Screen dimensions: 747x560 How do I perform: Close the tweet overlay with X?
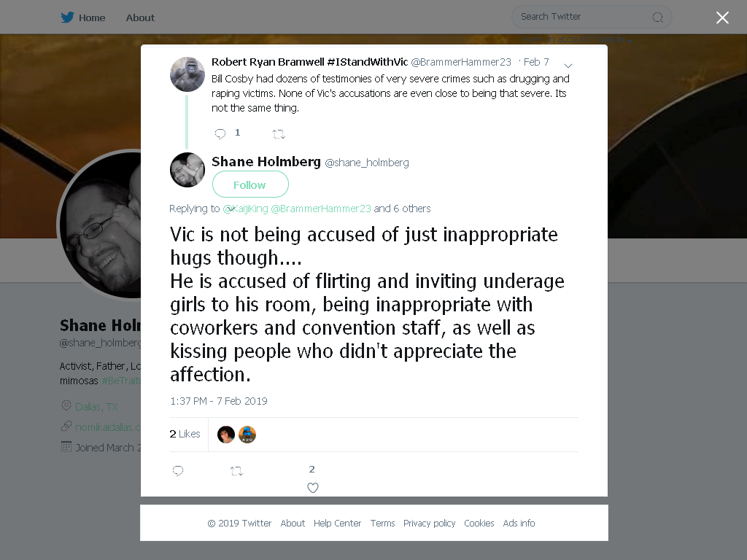[x=722, y=17]
